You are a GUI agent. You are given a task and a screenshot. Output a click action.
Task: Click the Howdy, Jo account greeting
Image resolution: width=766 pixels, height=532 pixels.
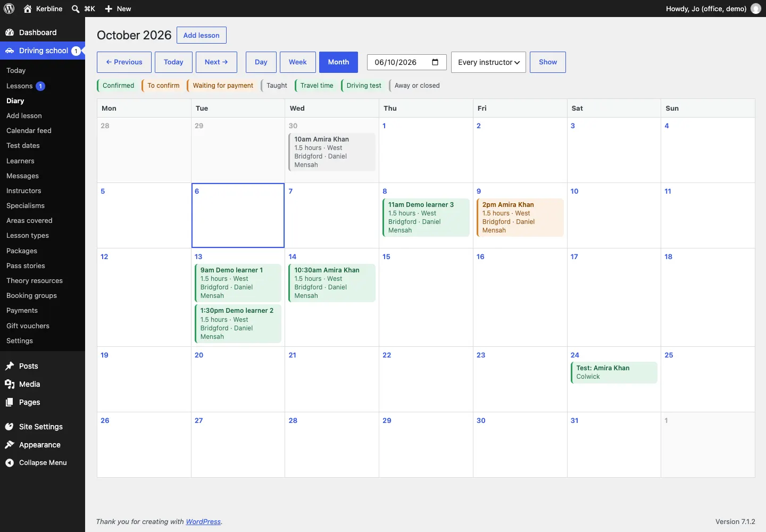[x=706, y=9]
